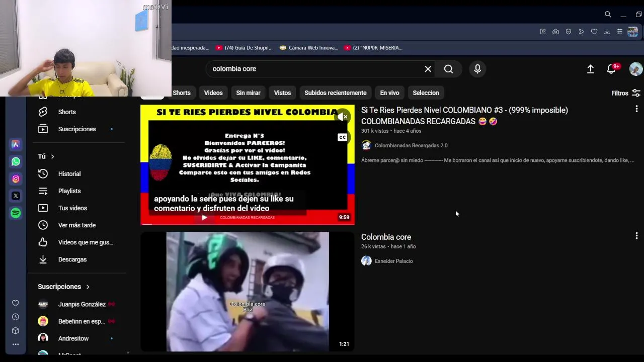
Task: Open Colombianadas Recargadas 2.0 channel
Action: [x=411, y=145]
